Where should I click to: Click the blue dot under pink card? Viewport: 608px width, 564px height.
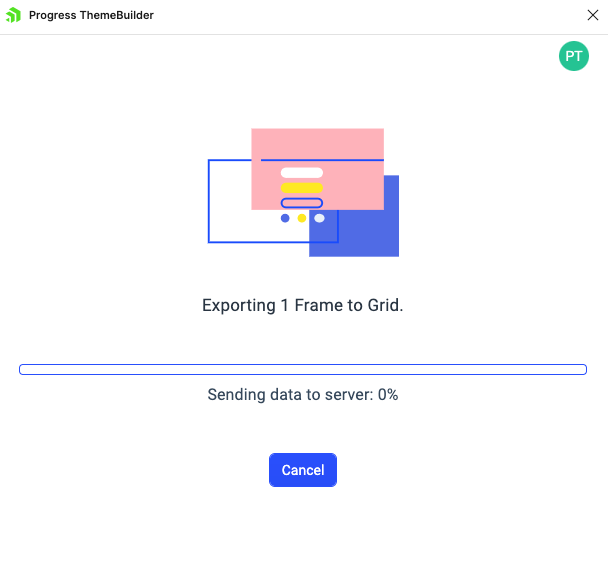click(x=285, y=218)
